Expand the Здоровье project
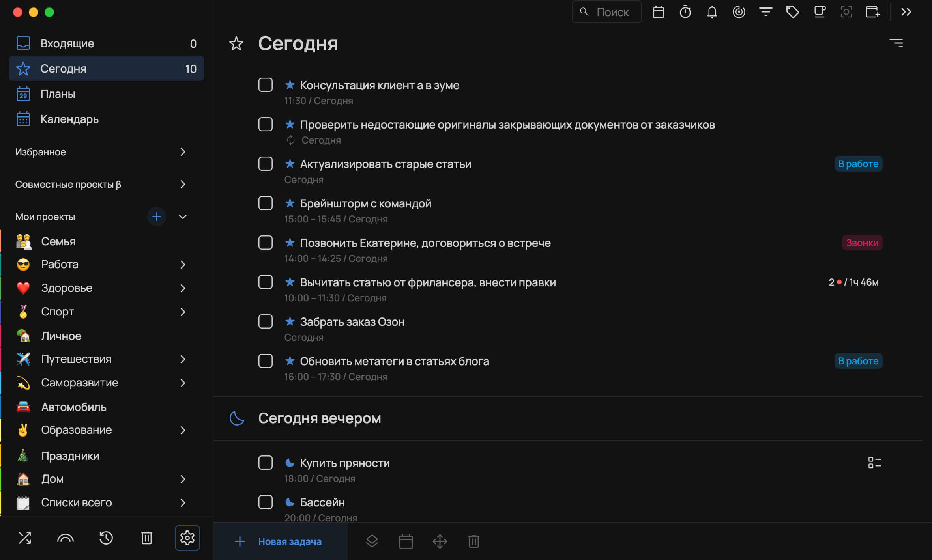Image resolution: width=932 pixels, height=560 pixels. click(183, 288)
